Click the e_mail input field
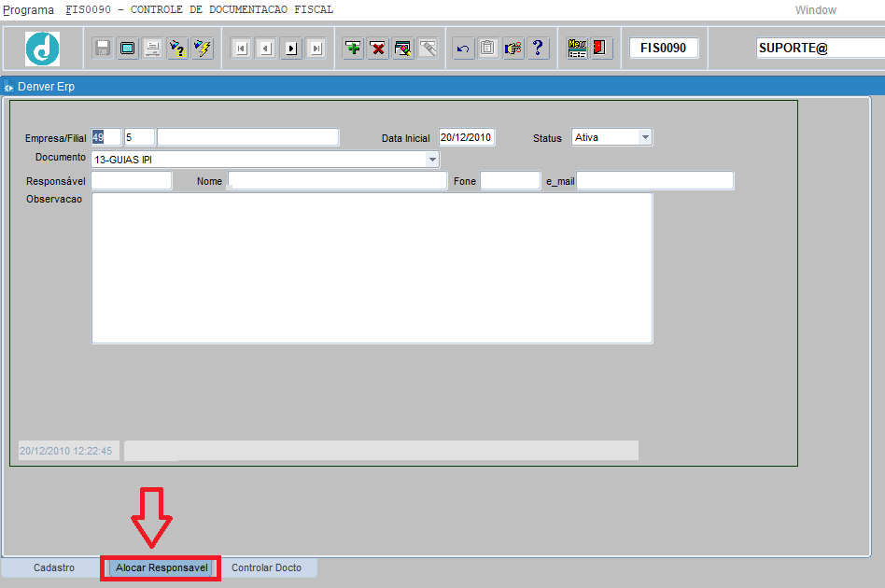This screenshot has height=588, width=885. point(654,181)
